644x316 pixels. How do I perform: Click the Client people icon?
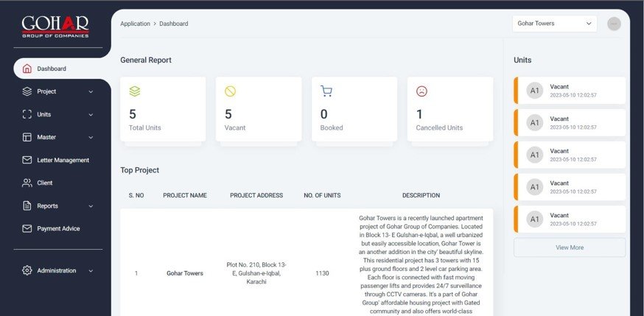coord(27,183)
